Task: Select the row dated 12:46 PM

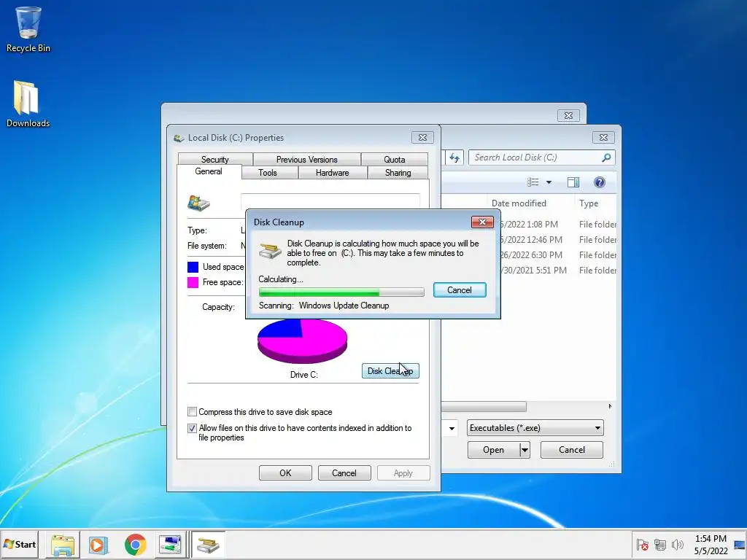Action: coord(529,239)
